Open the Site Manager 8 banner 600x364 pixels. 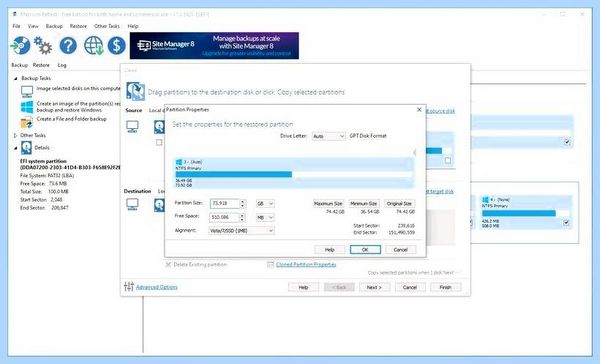pos(214,46)
